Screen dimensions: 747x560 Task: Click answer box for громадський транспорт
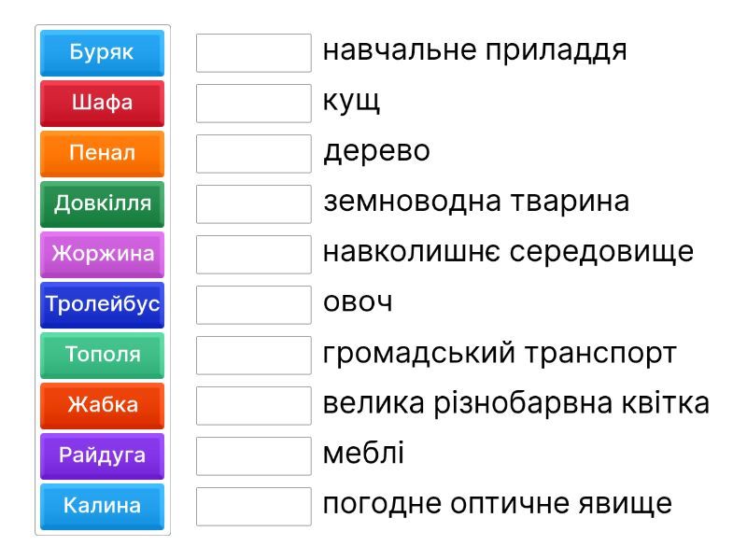click(253, 355)
